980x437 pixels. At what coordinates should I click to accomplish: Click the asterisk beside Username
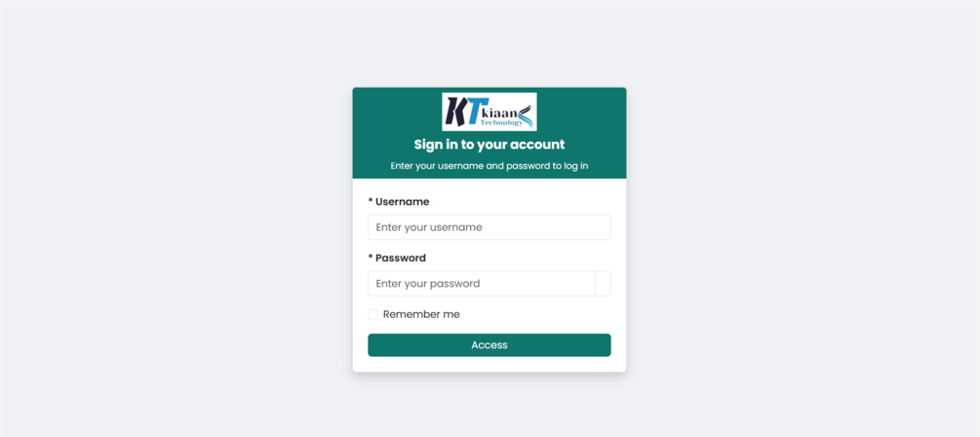click(x=371, y=201)
